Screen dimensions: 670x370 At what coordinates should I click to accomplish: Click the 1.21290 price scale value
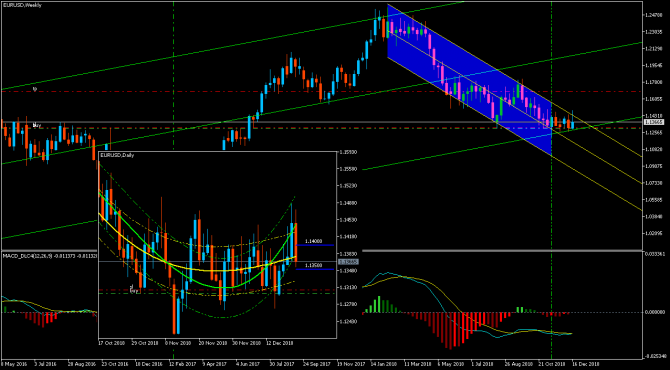tap(653, 49)
